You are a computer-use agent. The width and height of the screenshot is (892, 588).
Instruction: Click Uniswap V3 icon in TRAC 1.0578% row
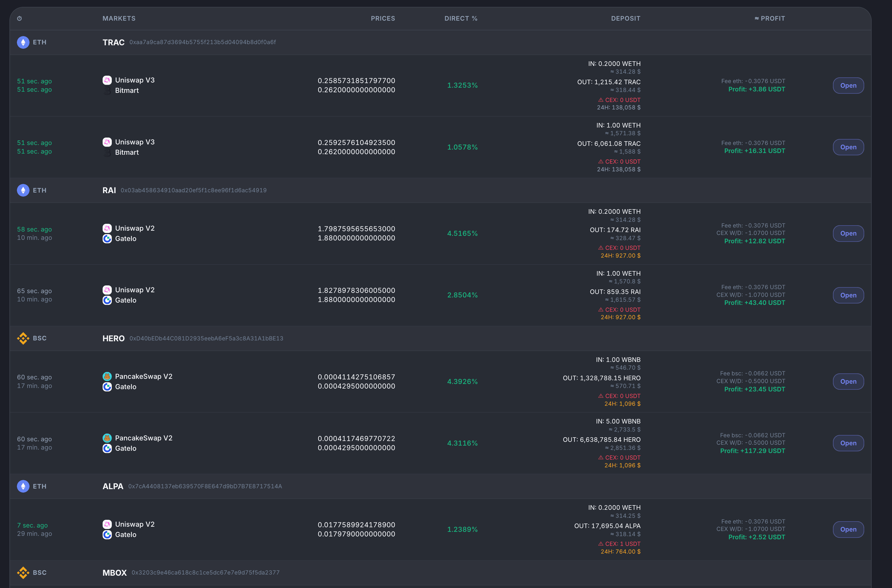107,142
